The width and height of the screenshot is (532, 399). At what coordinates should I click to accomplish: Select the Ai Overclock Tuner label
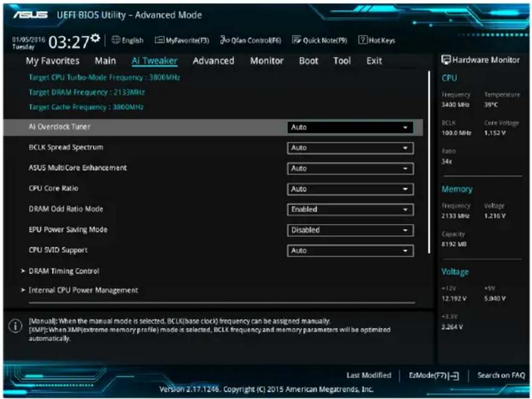(59, 127)
